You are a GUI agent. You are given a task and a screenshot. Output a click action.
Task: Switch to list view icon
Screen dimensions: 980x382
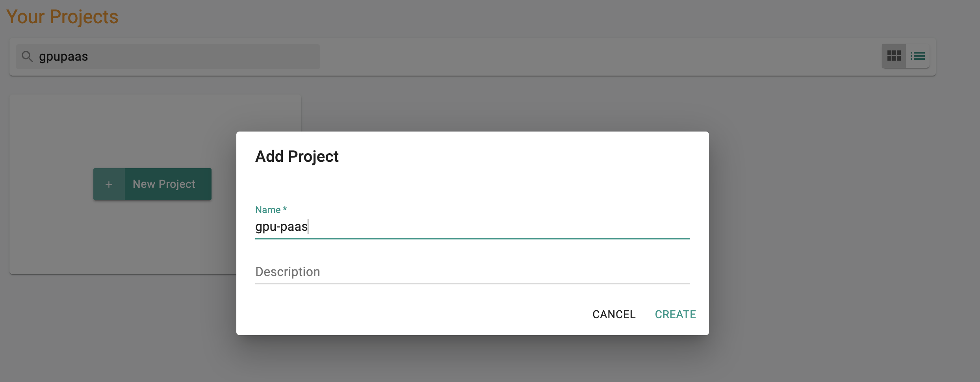(917, 56)
